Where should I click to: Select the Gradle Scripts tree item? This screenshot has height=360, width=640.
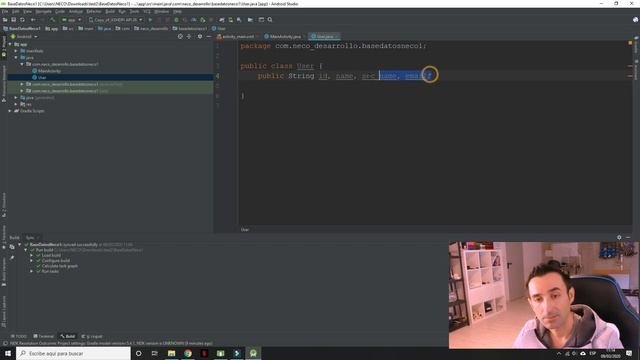pyautogui.click(x=29, y=111)
